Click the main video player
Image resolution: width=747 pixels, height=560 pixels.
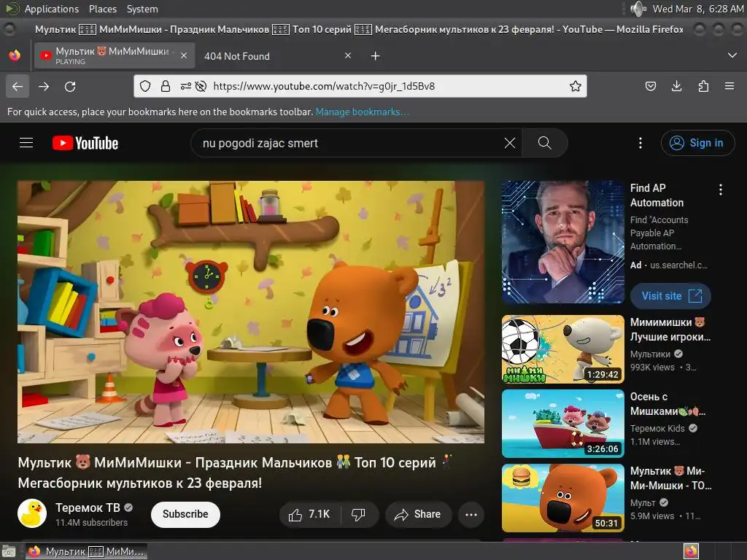pyautogui.click(x=251, y=312)
